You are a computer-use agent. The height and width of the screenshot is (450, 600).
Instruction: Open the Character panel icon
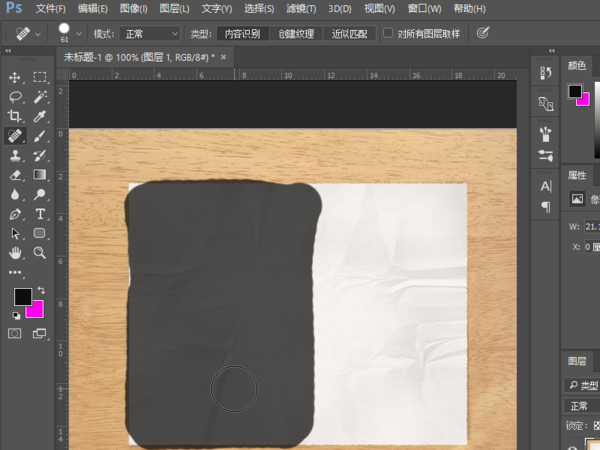(x=546, y=186)
